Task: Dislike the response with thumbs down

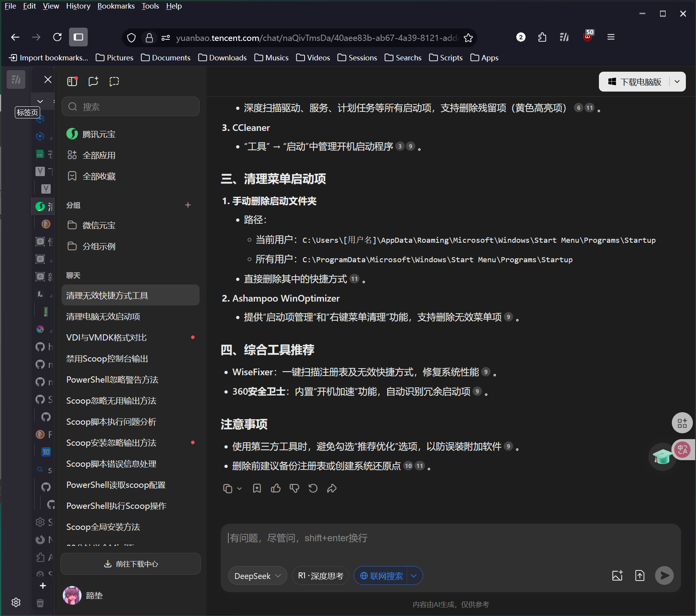Action: click(294, 489)
